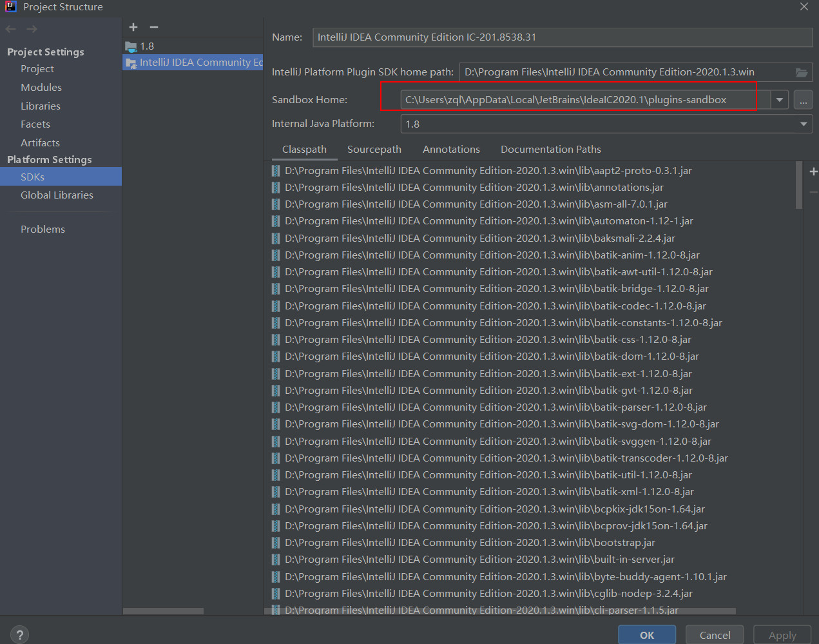Close the Project Structure dialog
The height and width of the screenshot is (644, 819).
click(x=804, y=6)
